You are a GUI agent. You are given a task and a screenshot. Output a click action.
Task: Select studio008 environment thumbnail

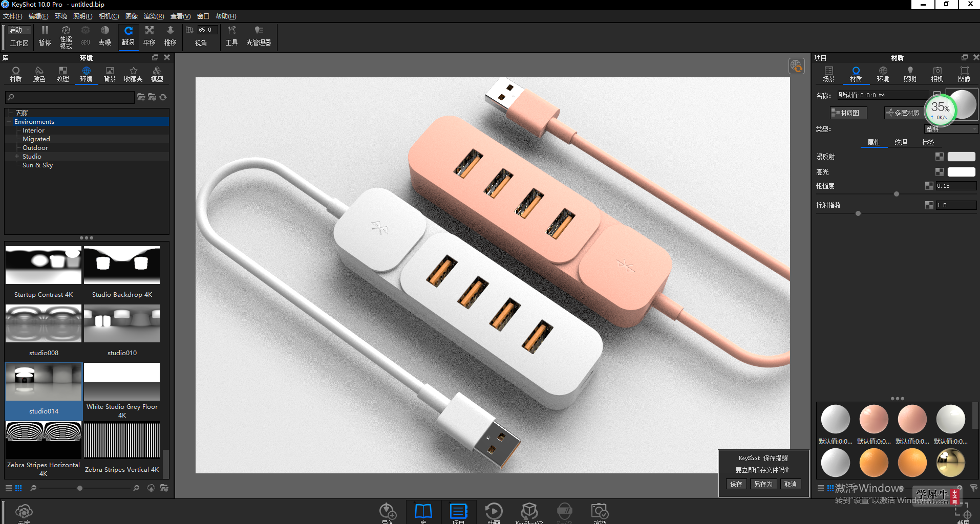coord(44,323)
